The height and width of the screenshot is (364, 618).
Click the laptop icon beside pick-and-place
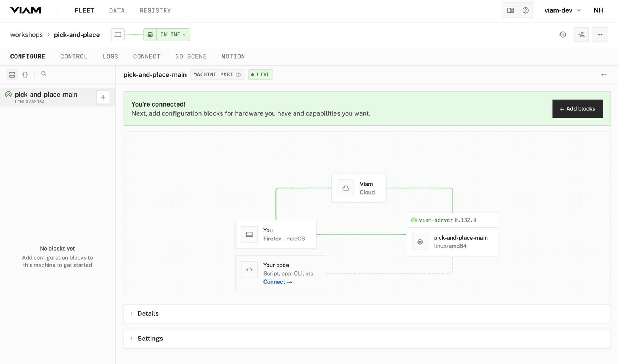tap(118, 35)
